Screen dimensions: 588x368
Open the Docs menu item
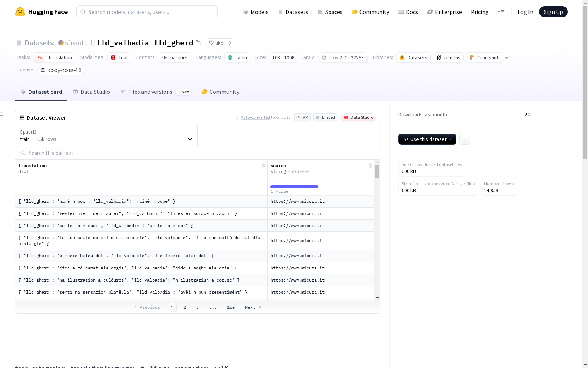tap(408, 12)
